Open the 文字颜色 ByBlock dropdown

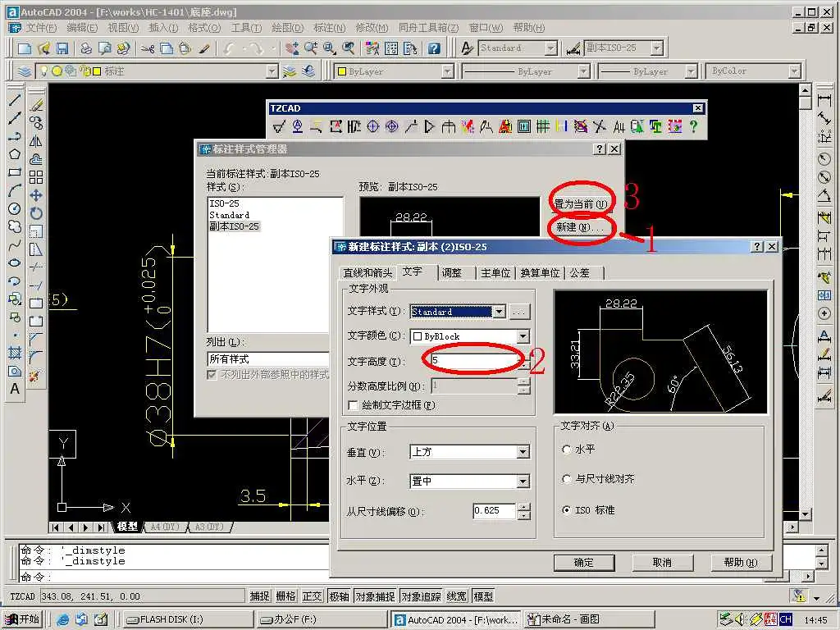click(x=523, y=336)
